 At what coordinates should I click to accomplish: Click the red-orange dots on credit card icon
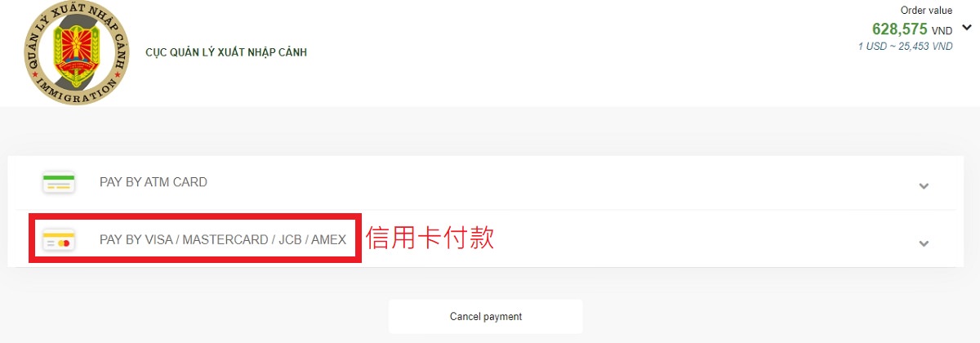click(64, 243)
